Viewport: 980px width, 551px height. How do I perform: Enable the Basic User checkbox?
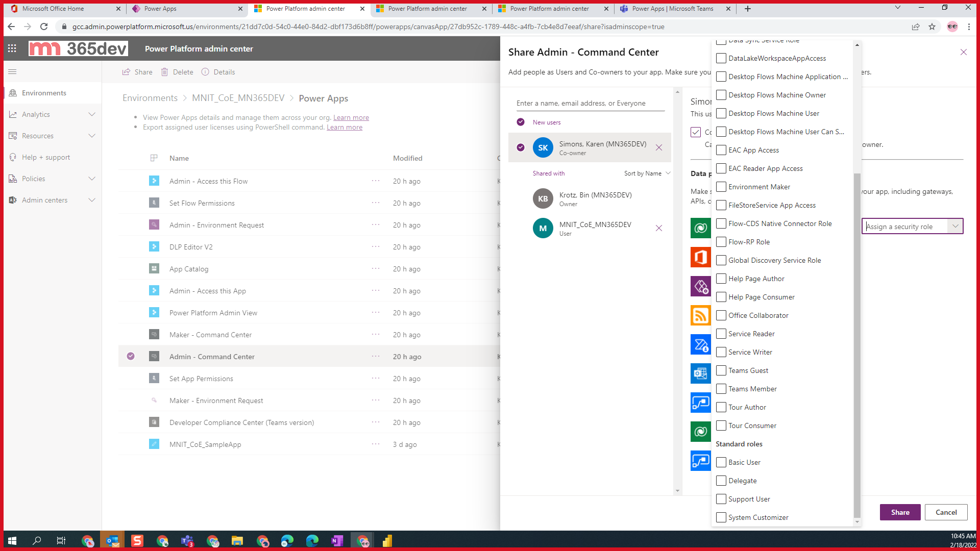point(721,462)
